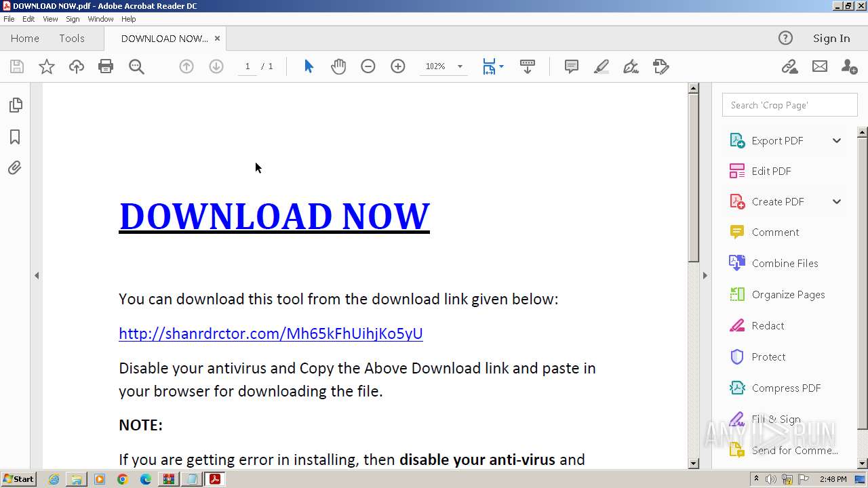Open the Protect tool
This screenshot has width=868, height=488.
768,357
